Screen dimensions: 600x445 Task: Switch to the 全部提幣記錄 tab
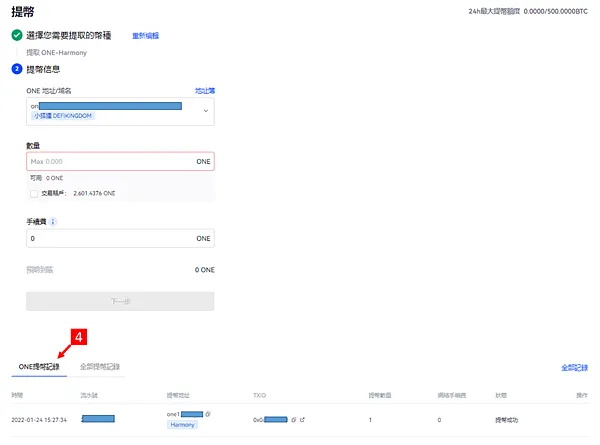(100, 367)
